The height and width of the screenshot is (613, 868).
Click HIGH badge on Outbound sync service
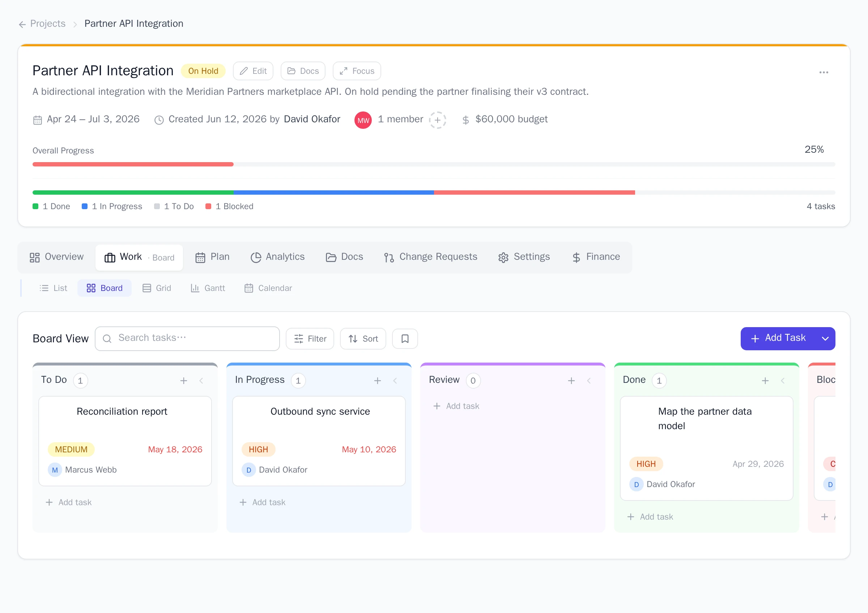(x=258, y=449)
